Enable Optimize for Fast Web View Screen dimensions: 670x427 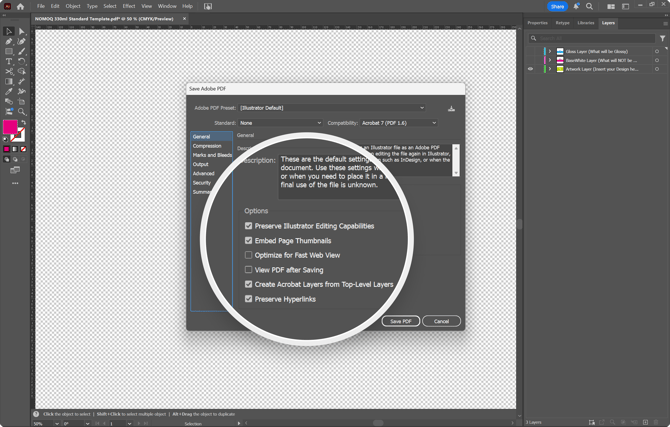tap(249, 255)
